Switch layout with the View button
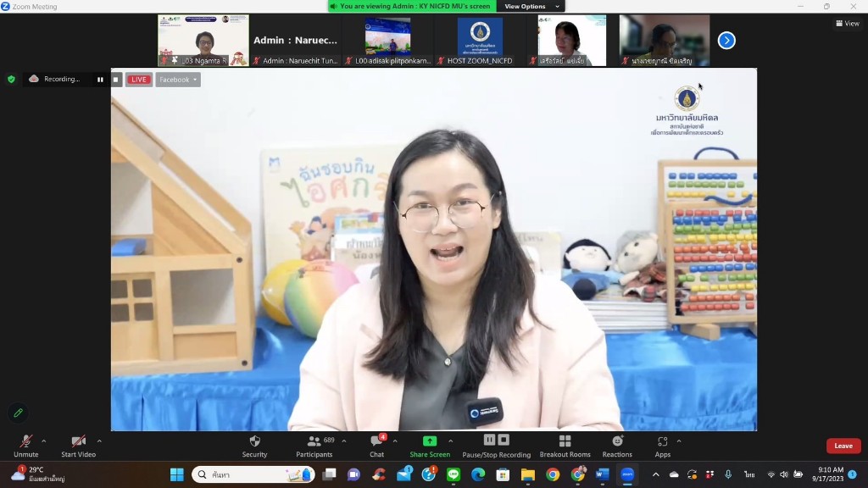Screen dimensions: 868x488 click(848, 23)
